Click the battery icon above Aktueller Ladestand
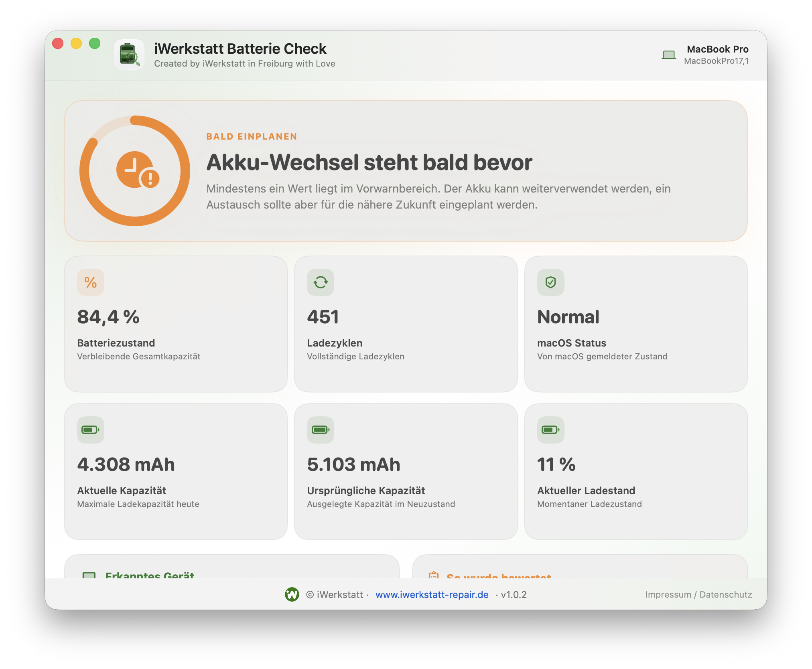This screenshot has width=812, height=669. tap(551, 430)
